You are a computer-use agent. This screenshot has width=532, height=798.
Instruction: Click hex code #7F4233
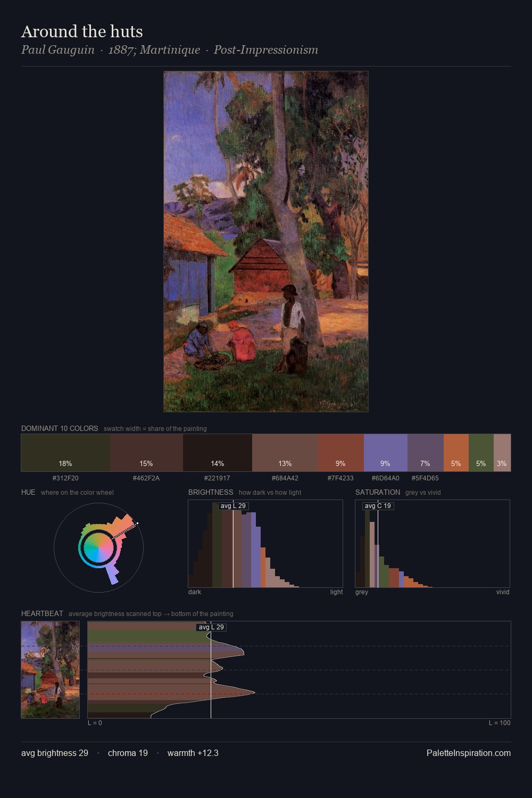[x=341, y=478]
